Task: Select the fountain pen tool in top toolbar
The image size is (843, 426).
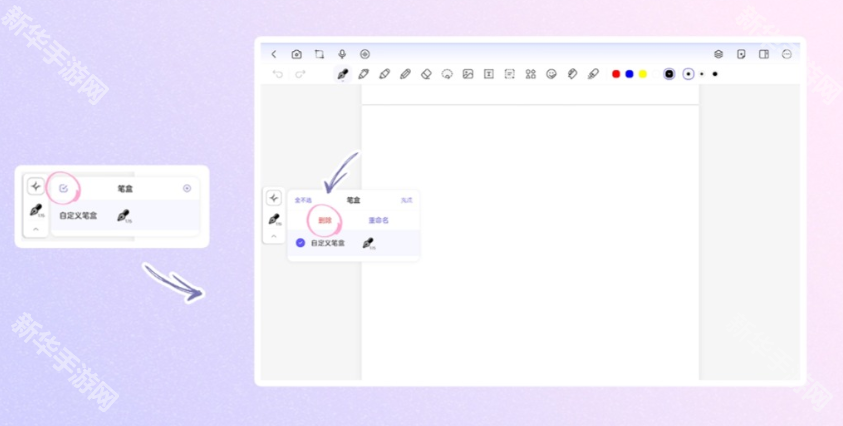Action: pos(342,74)
